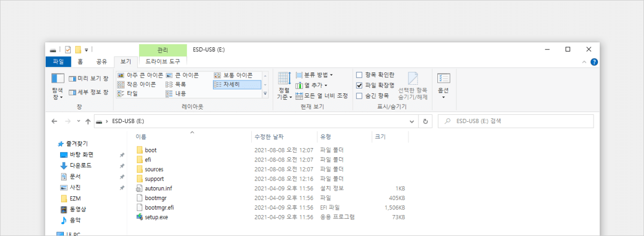Open the 옵션 options button

pos(443,86)
